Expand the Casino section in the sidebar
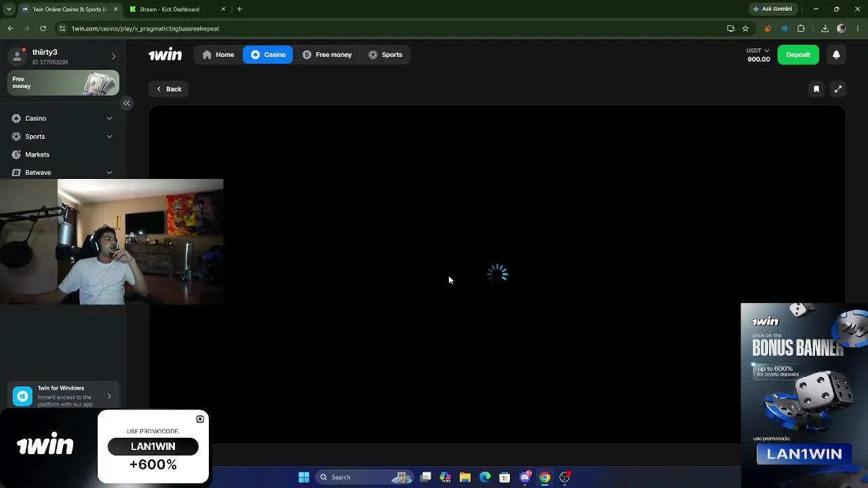Viewport: 868px width, 488px height. point(109,119)
